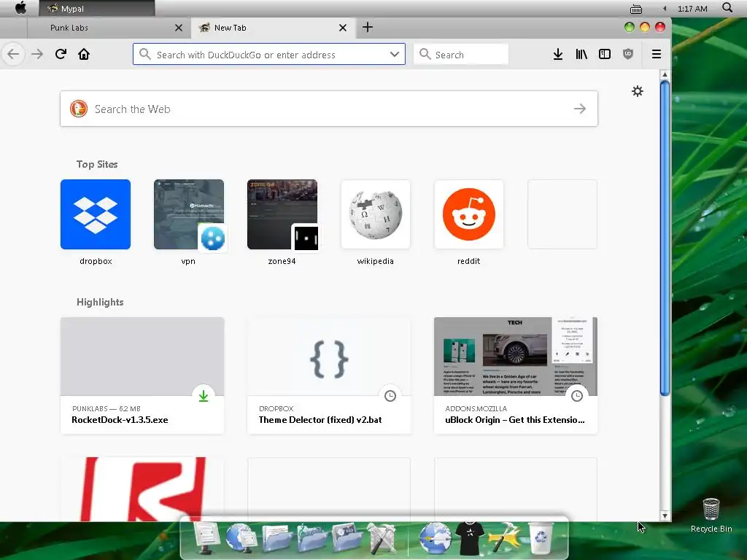The width and height of the screenshot is (747, 560).
Task: Toggle the sidebar view icon
Action: 605,54
